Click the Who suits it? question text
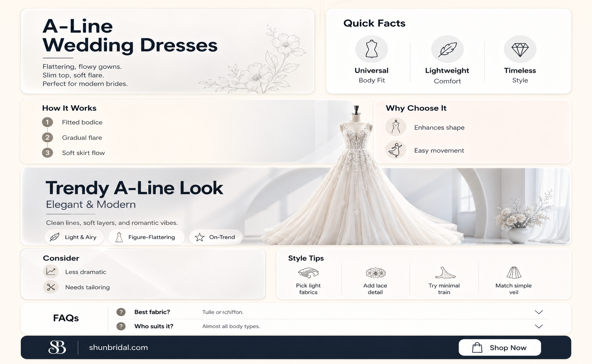The width and height of the screenshot is (592, 364). tap(154, 326)
